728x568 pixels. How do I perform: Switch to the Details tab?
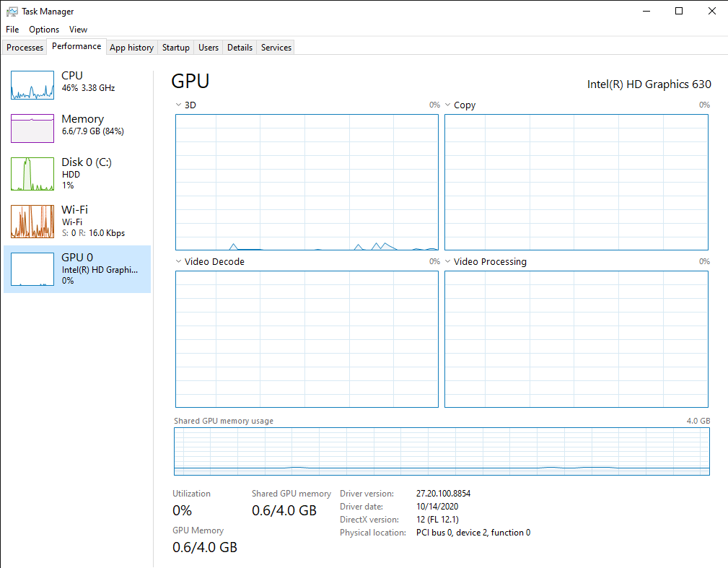click(x=240, y=48)
